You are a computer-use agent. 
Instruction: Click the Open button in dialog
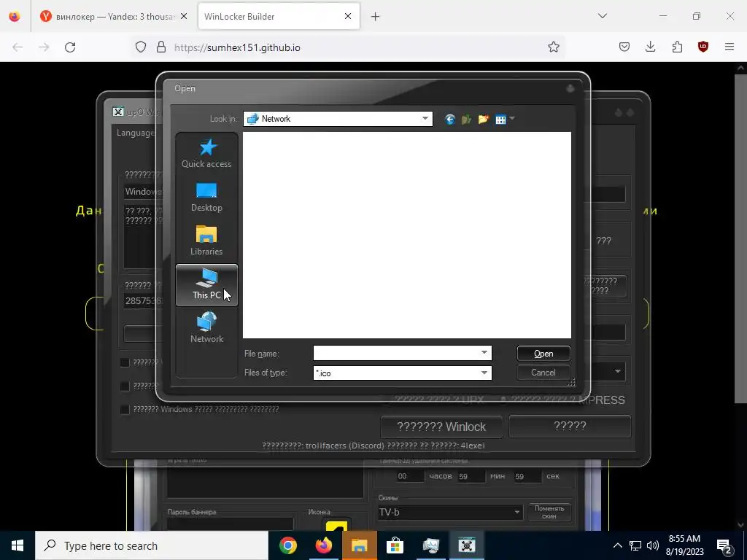[x=543, y=354]
